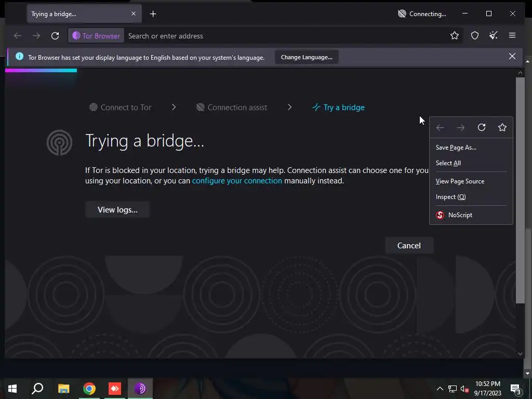Open the notification center icon
532x399 pixels.
(x=516, y=389)
